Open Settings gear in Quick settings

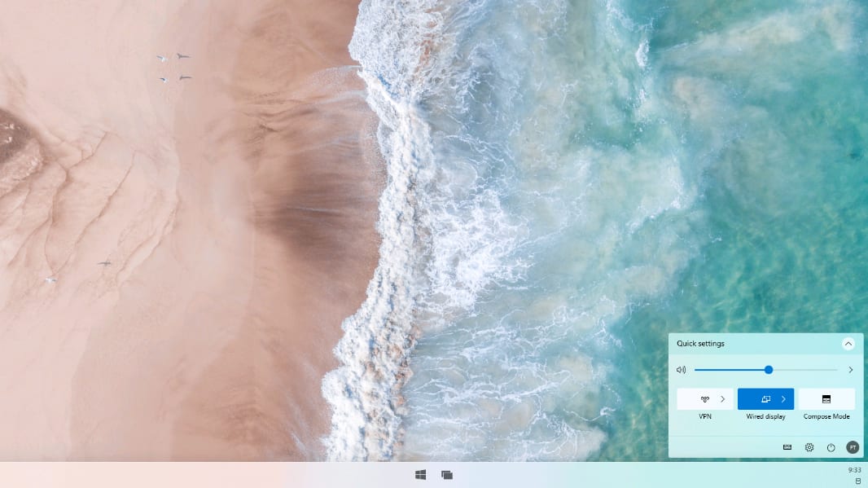pos(809,447)
